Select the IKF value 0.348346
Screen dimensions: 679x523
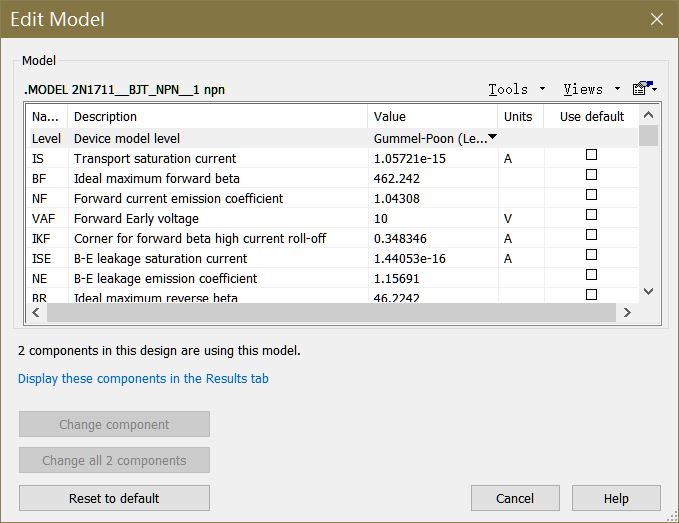pyautogui.click(x=400, y=238)
